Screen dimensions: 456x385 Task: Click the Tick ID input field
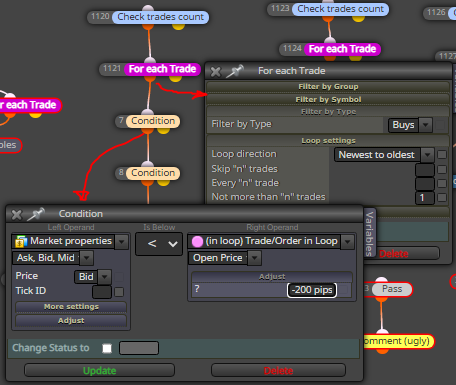click(102, 292)
